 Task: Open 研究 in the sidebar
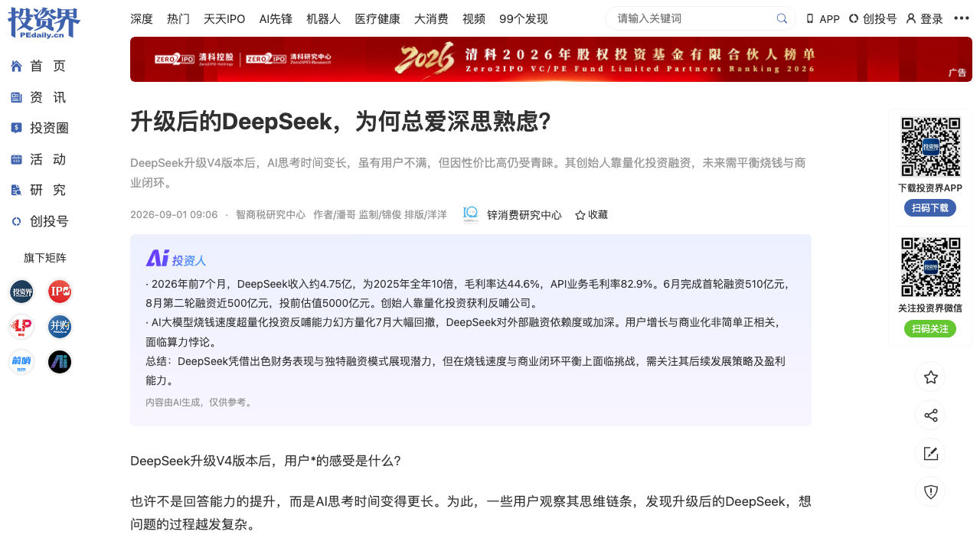click(38, 191)
